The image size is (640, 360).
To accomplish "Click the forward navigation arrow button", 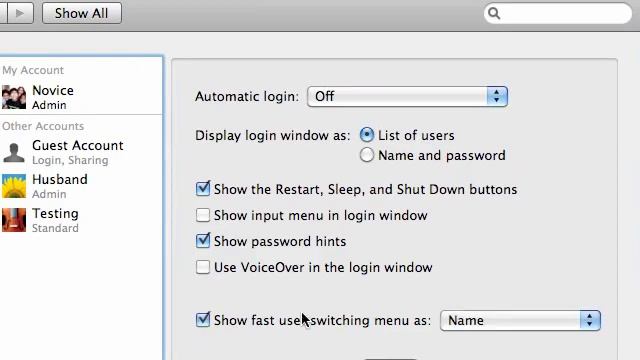I will 20,13.
